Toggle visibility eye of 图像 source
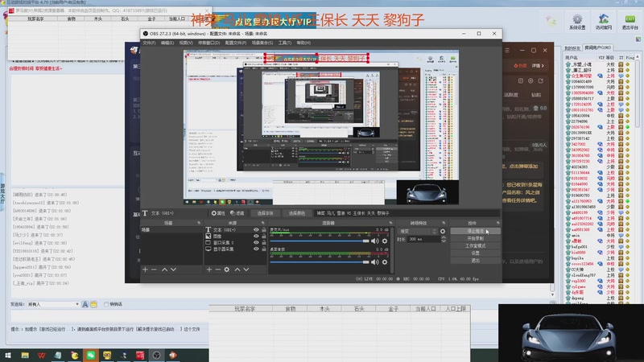644x362 pixels. (x=256, y=237)
